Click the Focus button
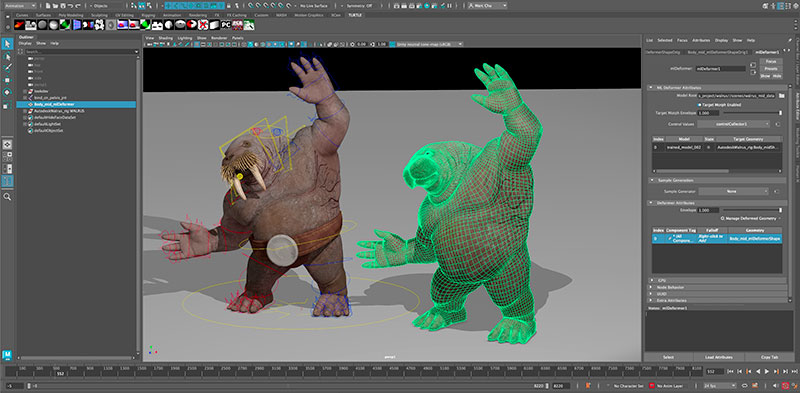The width and height of the screenshot is (800, 393). [x=771, y=61]
